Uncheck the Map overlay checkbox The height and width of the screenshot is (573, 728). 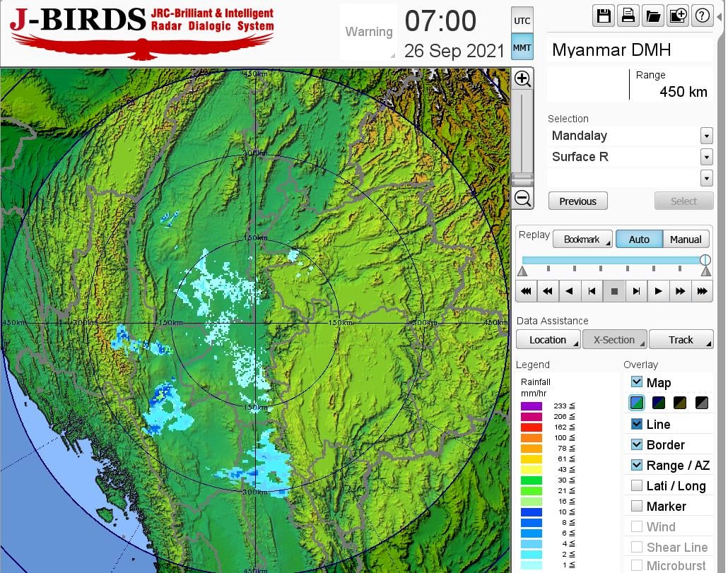(x=637, y=382)
